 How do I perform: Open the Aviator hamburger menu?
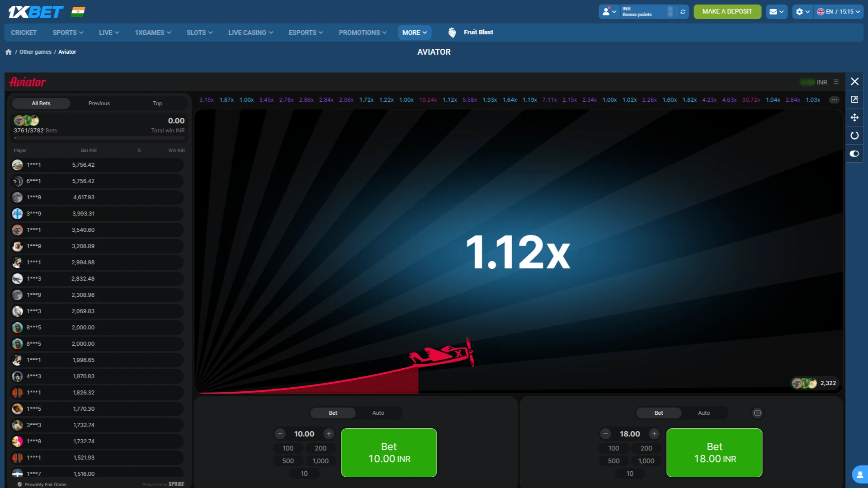[836, 82]
